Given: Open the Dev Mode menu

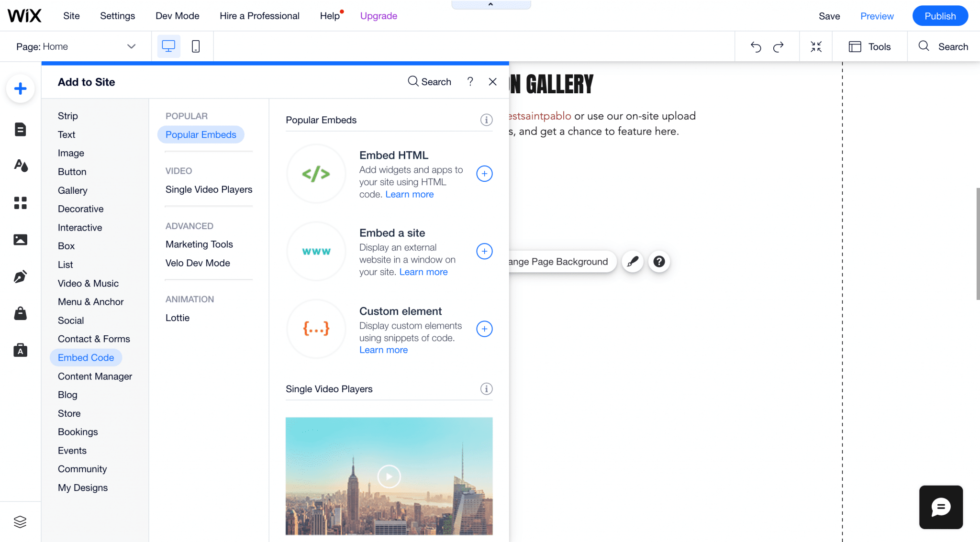Looking at the screenshot, I should [177, 16].
